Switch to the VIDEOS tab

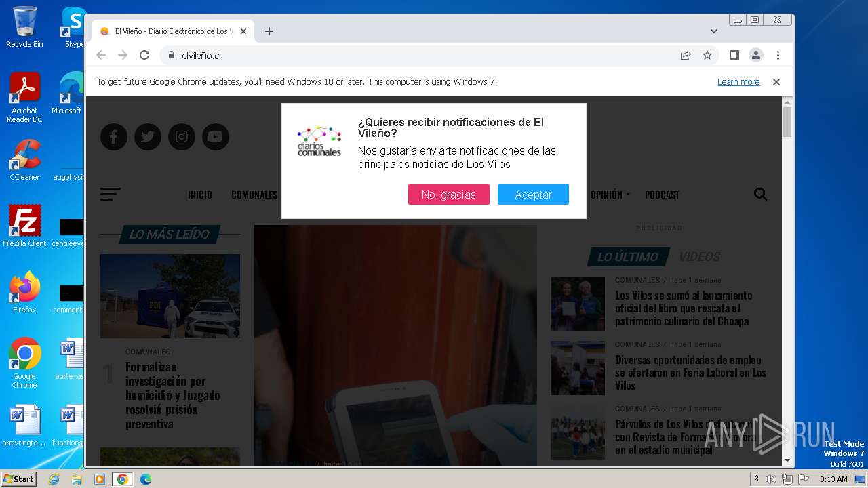[700, 257]
